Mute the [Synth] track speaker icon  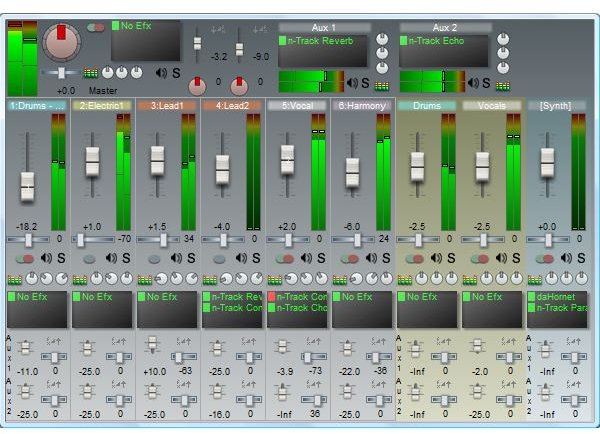(566, 258)
